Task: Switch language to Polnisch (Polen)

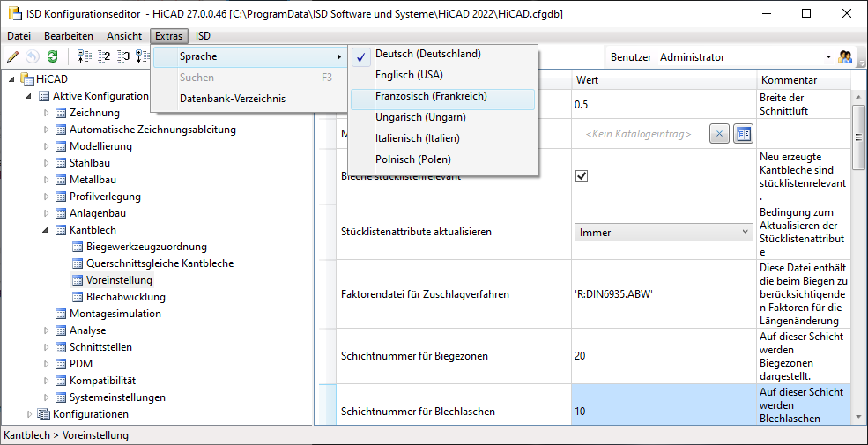Action: pyautogui.click(x=443, y=159)
